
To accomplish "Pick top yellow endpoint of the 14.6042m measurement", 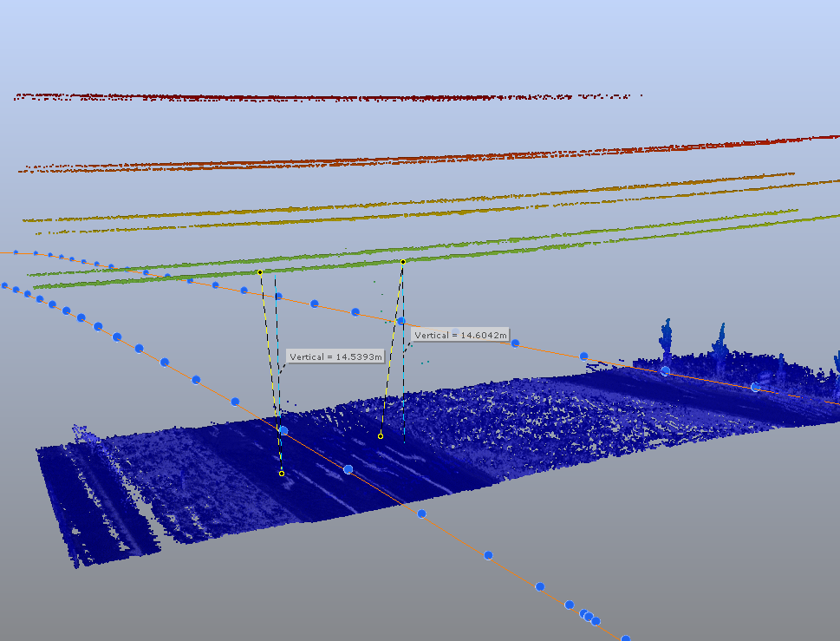I will pyautogui.click(x=403, y=261).
